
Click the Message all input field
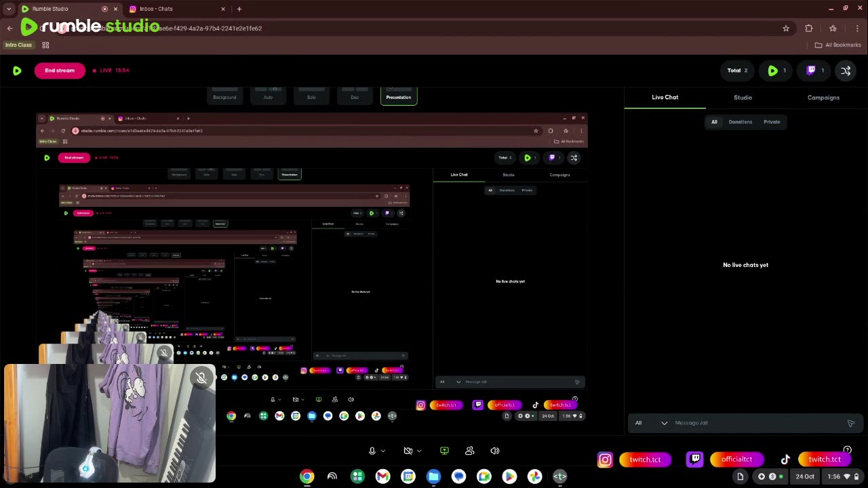point(756,423)
